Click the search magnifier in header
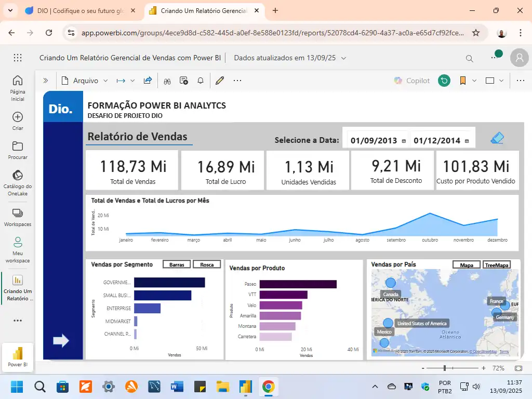The width and height of the screenshot is (532, 399). pos(470,59)
